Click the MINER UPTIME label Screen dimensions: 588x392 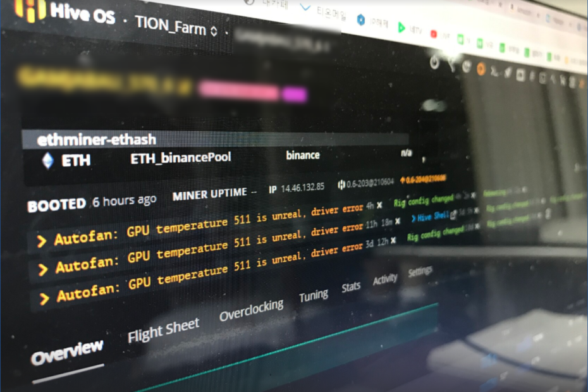tap(210, 194)
